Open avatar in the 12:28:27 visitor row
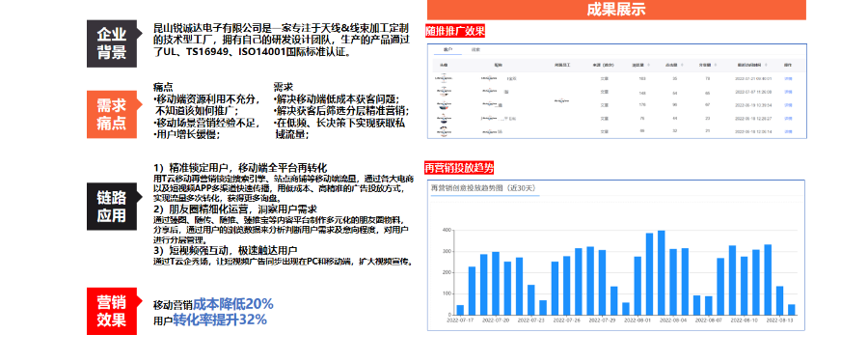 click(x=444, y=118)
